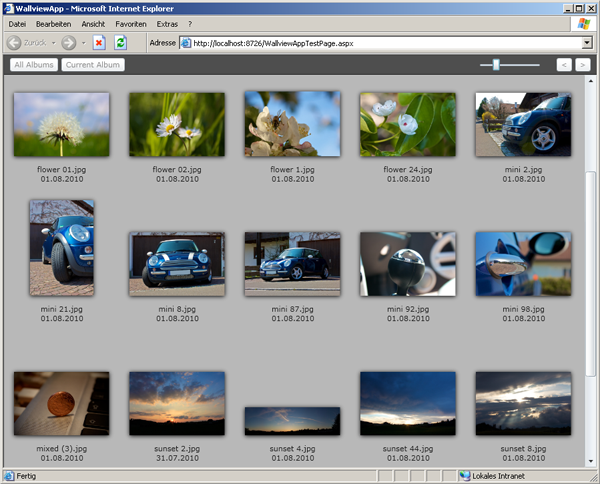Open the mixed (3).jpg coin thumbnail
Screen dimensions: 600x484
[62, 403]
